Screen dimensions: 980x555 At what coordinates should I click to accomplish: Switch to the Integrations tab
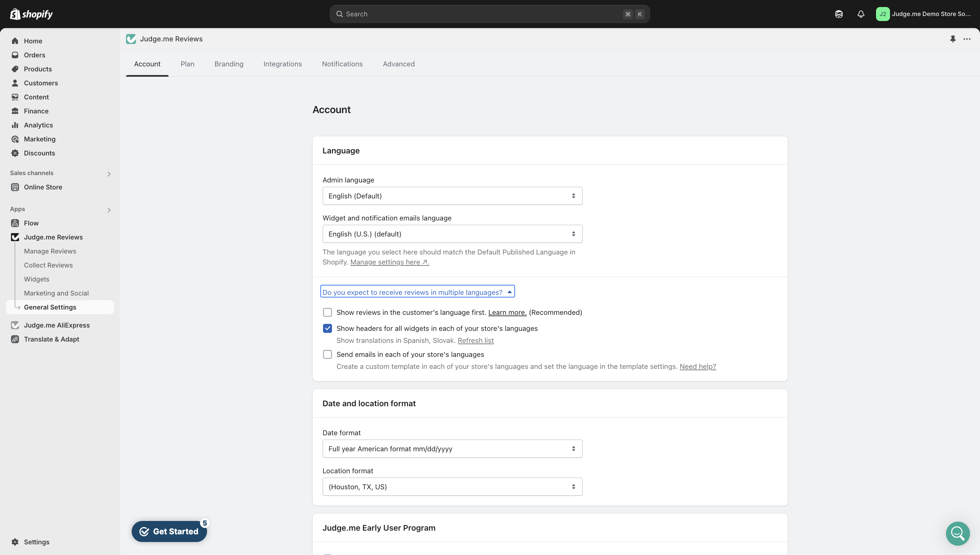click(282, 64)
